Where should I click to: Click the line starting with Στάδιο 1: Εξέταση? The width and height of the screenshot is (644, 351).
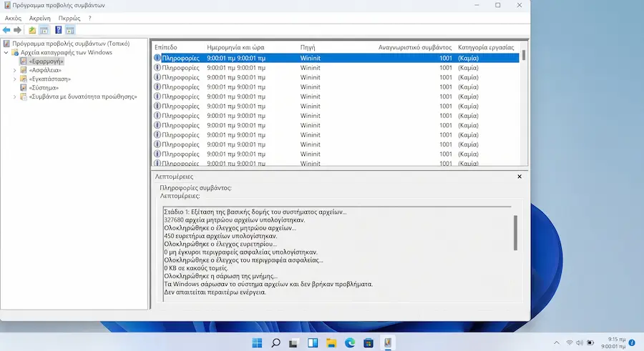click(x=255, y=212)
